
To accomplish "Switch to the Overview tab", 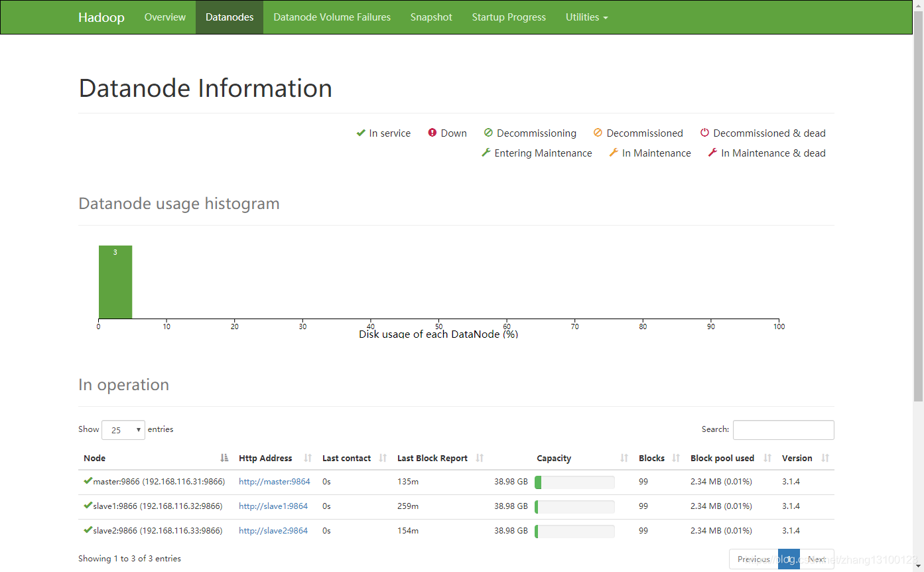I will point(165,17).
